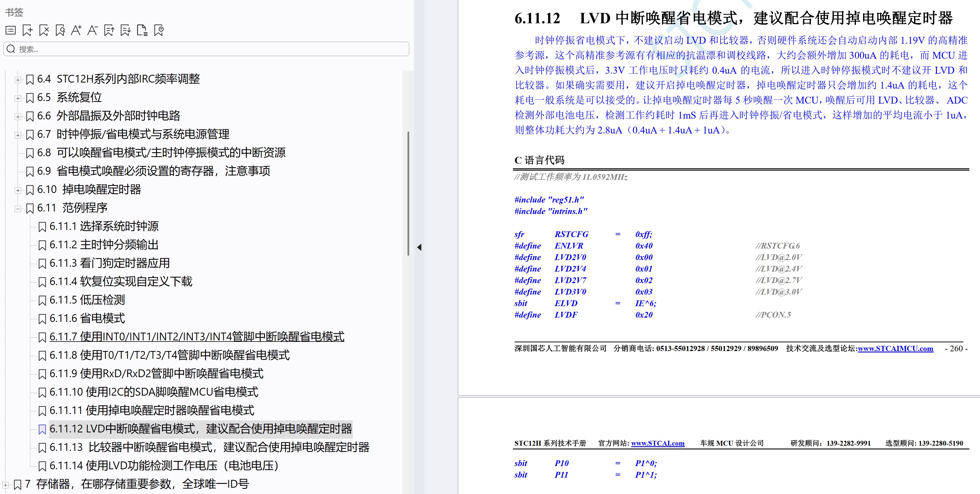The width and height of the screenshot is (980, 494).
Task: Select bookmark 6.11.10 使用I2C的SDA脚唤醒MCU省电模式
Action: click(154, 392)
